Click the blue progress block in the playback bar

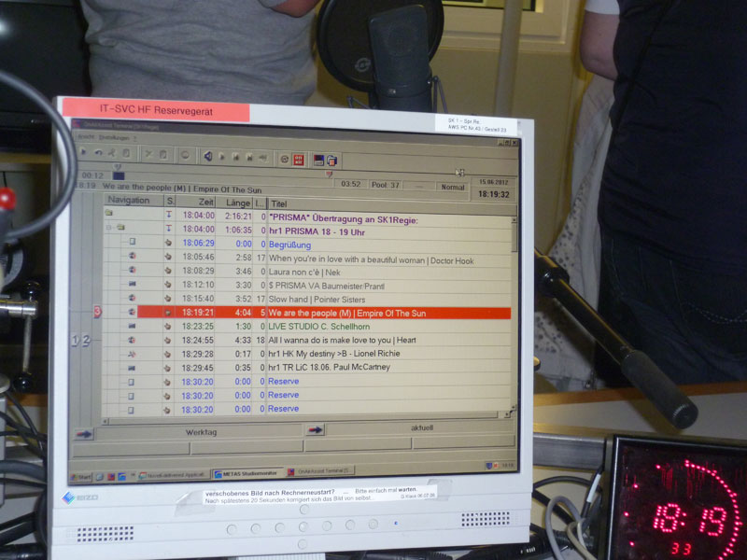point(119,175)
